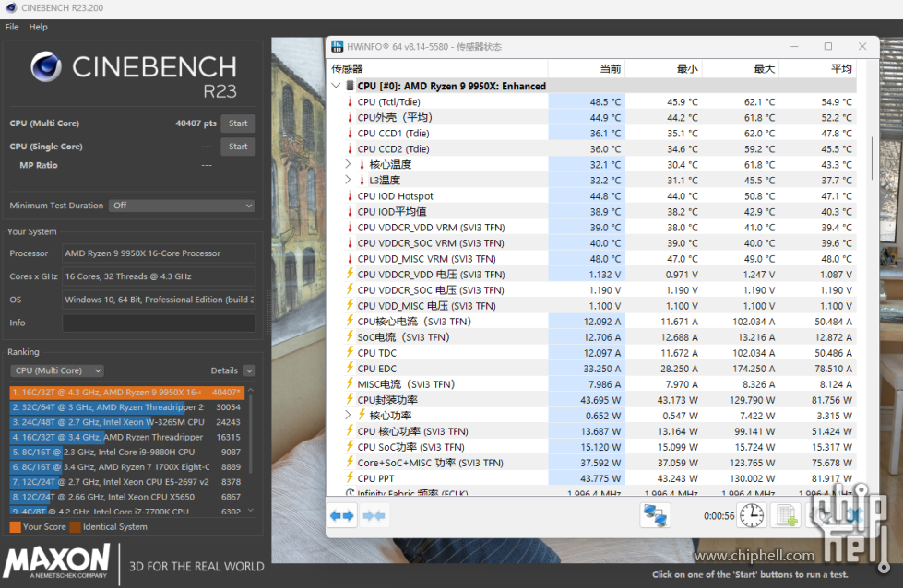Click the lightning icon beside MISC电流 (SVI3 TFN)
The height and width of the screenshot is (588, 903).
(350, 383)
